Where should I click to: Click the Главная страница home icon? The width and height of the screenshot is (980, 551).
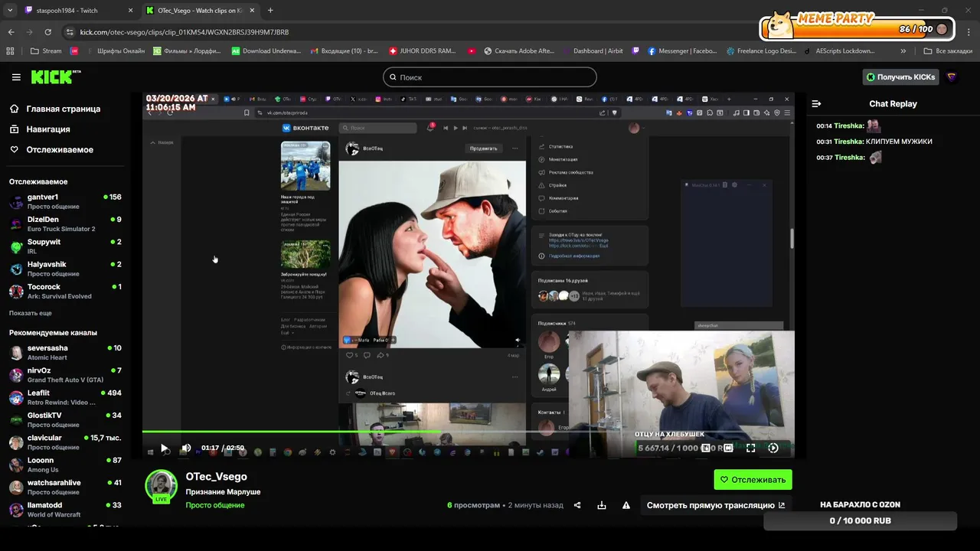[x=15, y=109]
